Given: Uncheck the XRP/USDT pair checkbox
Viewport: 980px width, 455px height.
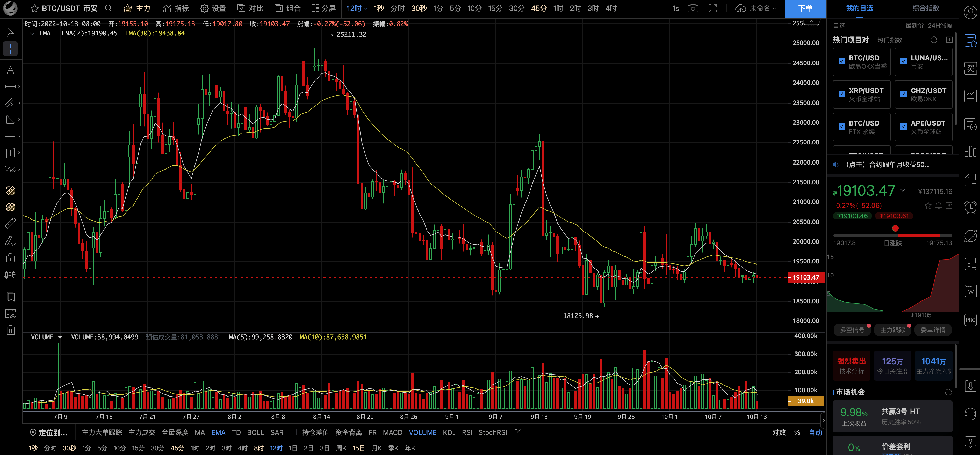Looking at the screenshot, I should point(841,94).
